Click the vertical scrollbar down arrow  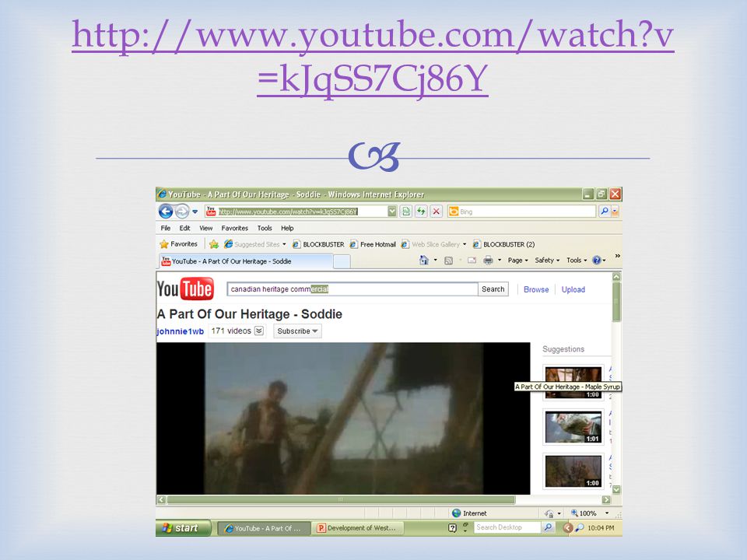click(x=616, y=489)
